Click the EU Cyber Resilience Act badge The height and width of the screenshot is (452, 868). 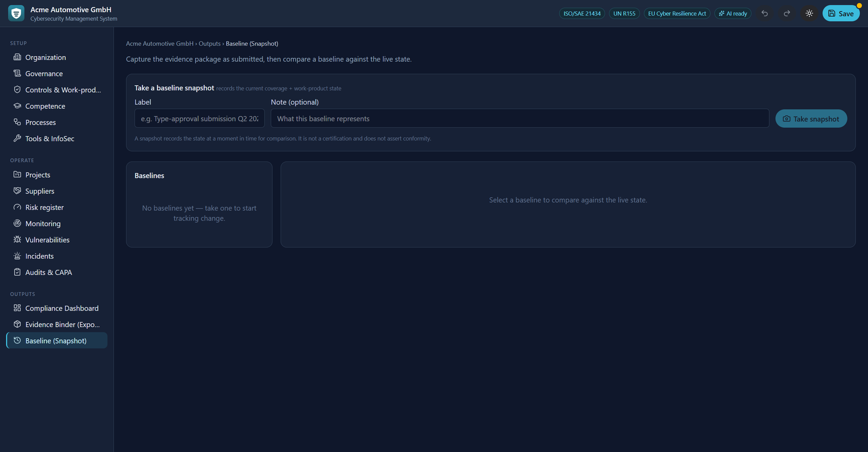tap(677, 14)
